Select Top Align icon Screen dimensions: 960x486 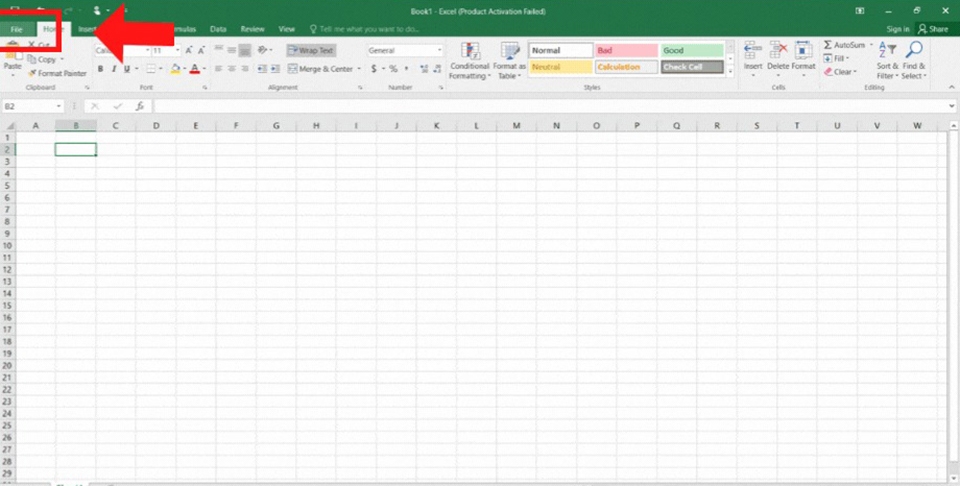(x=219, y=50)
